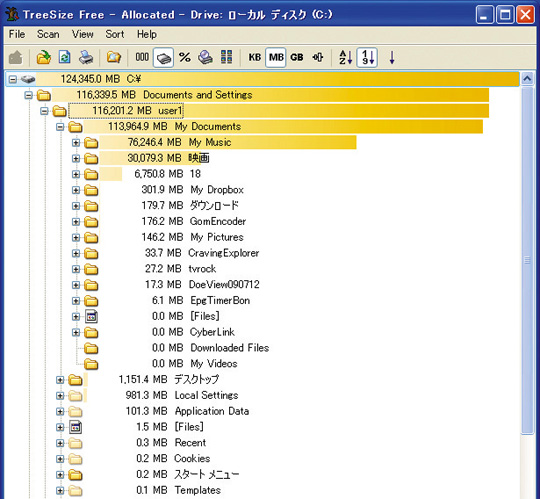Click the file count 000 icon

pyautogui.click(x=142, y=57)
